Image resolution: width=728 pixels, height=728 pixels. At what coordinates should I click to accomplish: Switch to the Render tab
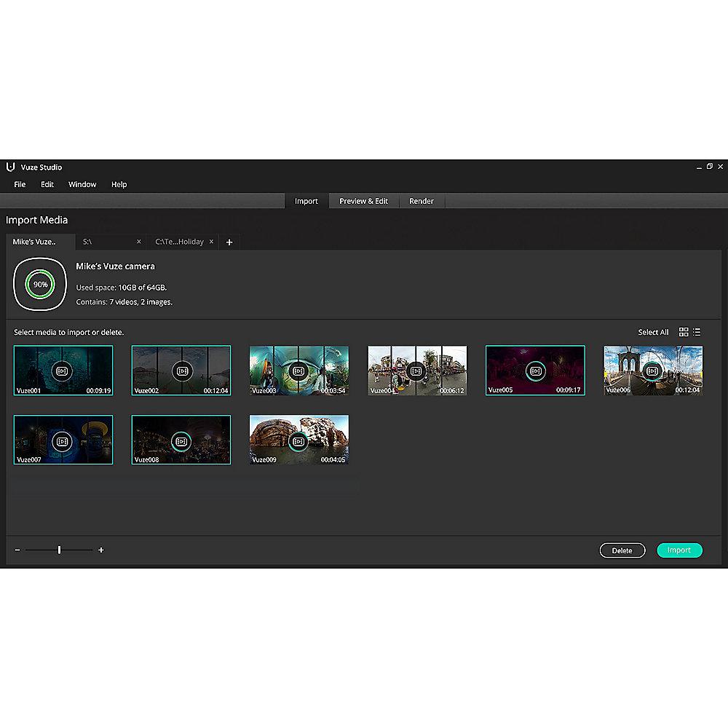click(421, 201)
